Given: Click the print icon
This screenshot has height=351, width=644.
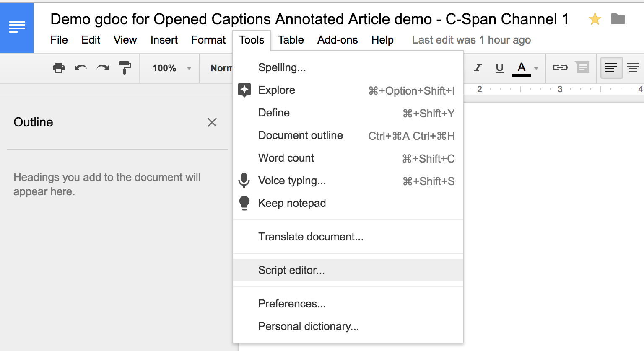Looking at the screenshot, I should click(x=59, y=68).
